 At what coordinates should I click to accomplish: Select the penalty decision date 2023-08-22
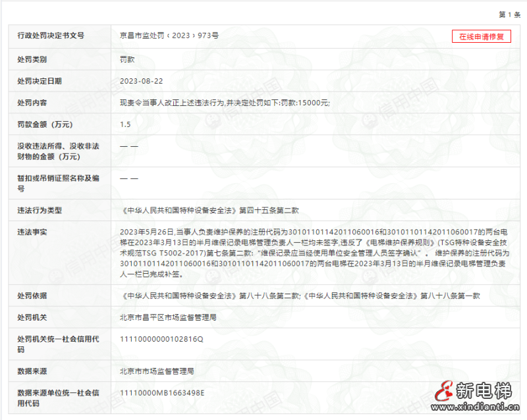coord(141,81)
